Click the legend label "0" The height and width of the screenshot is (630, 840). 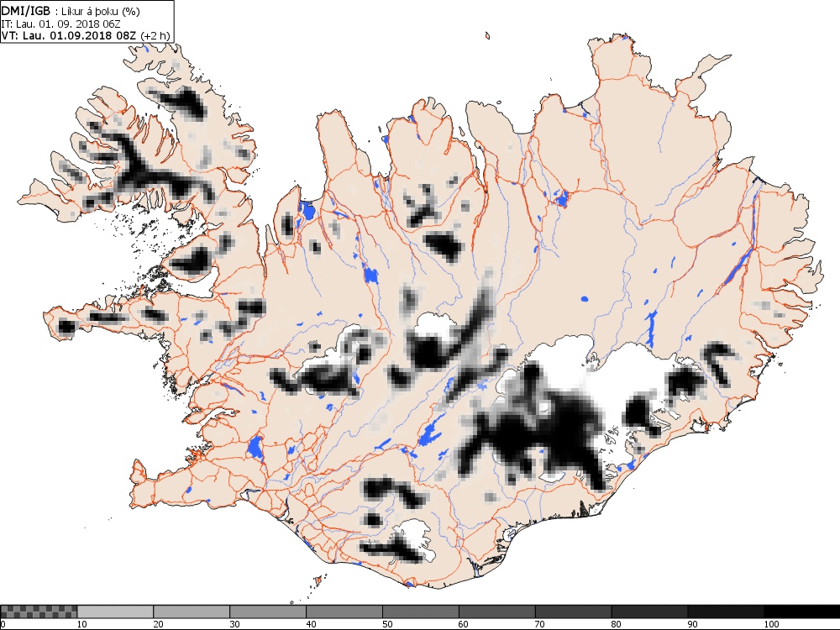(x=3, y=624)
